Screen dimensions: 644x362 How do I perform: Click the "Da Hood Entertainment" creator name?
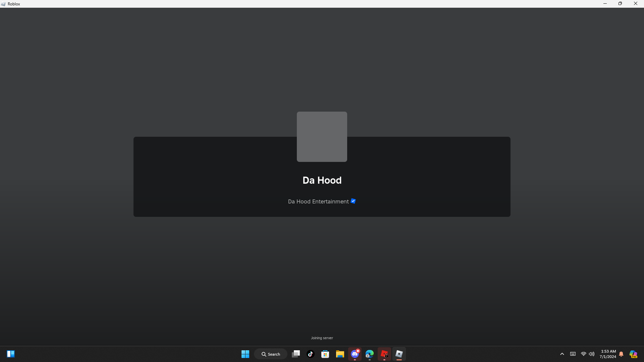click(x=318, y=201)
